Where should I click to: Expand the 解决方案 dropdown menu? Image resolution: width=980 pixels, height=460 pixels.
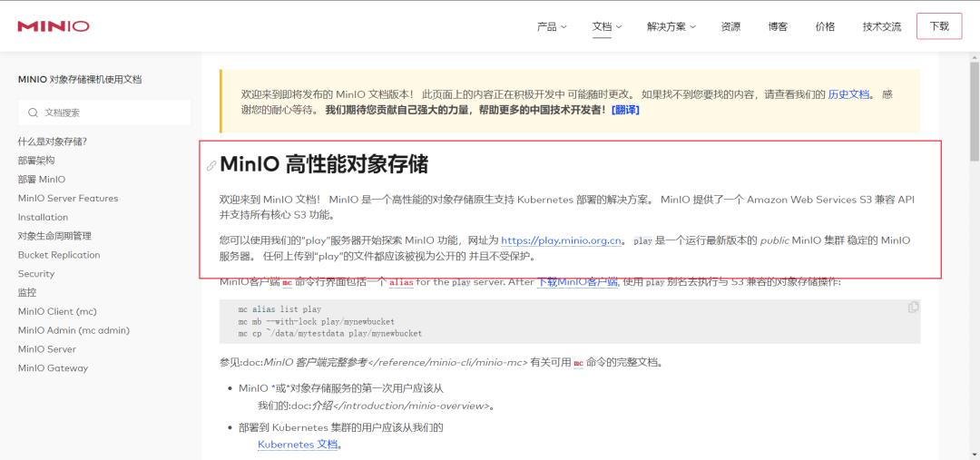pyautogui.click(x=671, y=27)
